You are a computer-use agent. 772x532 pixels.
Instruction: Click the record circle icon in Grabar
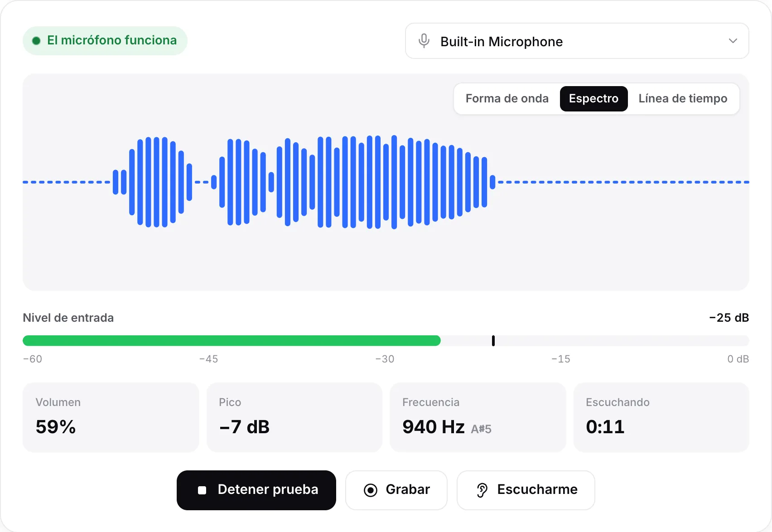[x=371, y=490]
